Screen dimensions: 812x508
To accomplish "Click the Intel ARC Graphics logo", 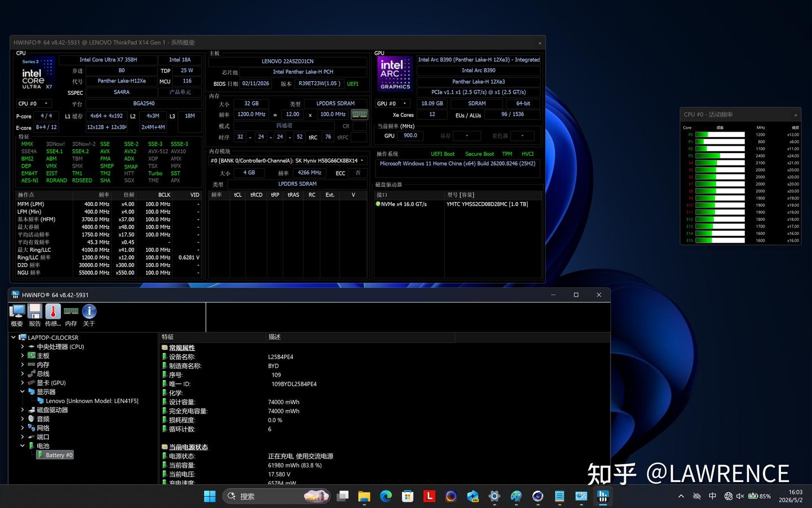I will coord(395,73).
